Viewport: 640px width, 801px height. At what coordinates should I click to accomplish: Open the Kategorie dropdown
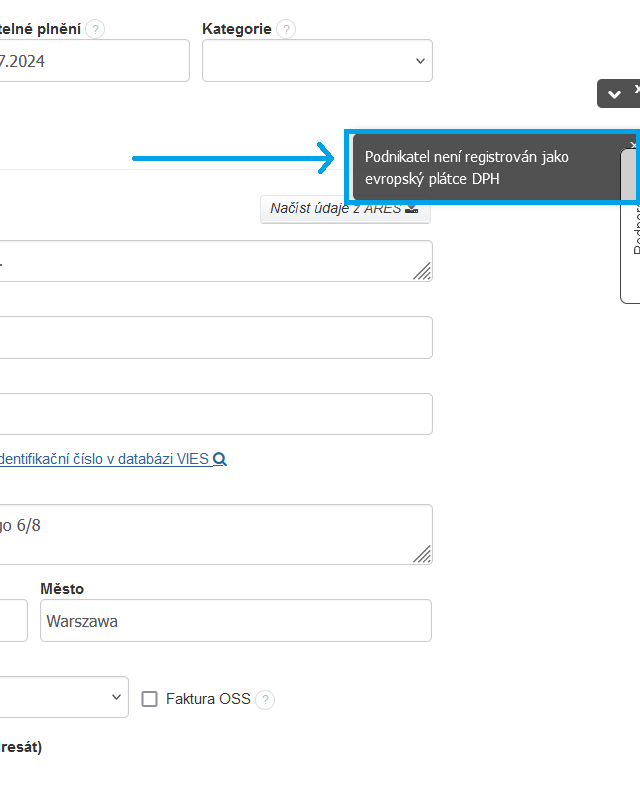tap(317, 61)
